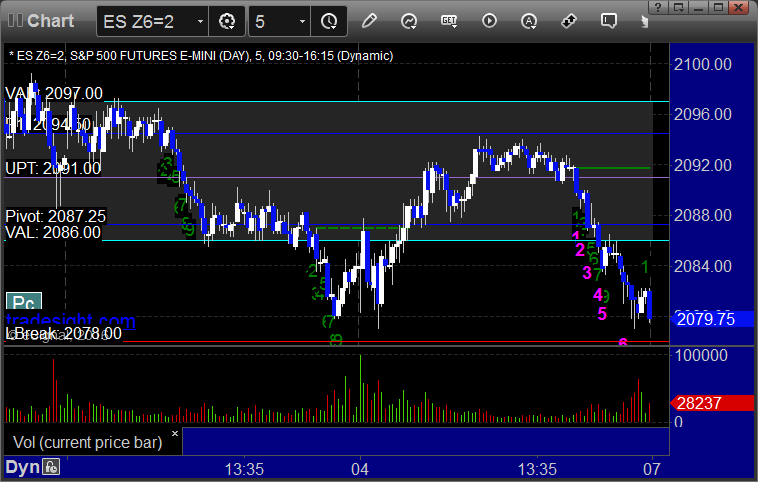
Task: Click the trade arrows diamond icon
Action: tap(568, 21)
